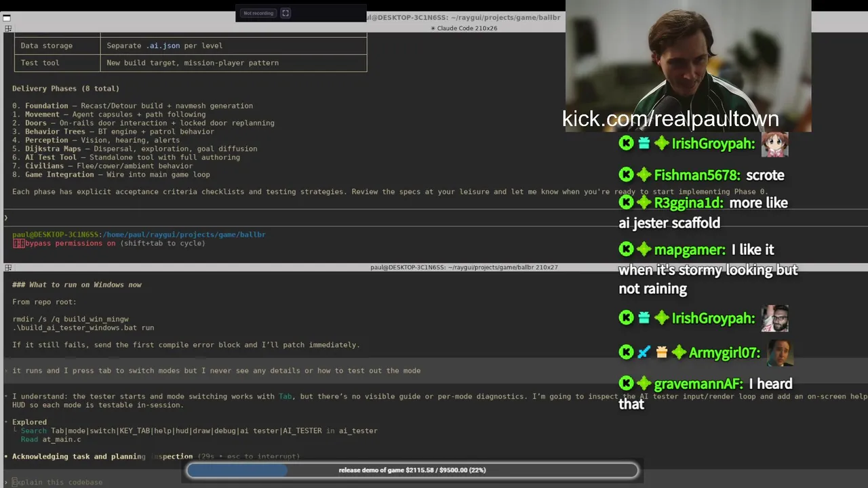Viewport: 868px width, 488px height.
Task: Click the '5. Dijkstra Maps' phase line
Action: 134,149
